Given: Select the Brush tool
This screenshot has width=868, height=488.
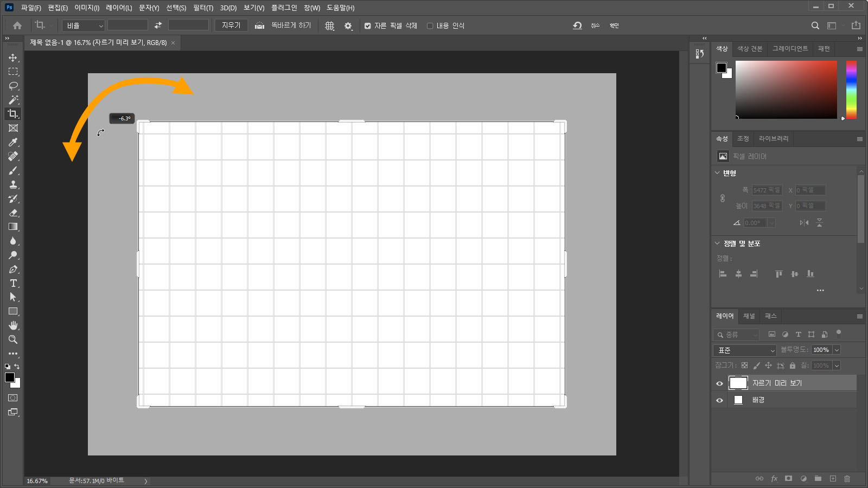Looking at the screenshot, I should point(13,170).
